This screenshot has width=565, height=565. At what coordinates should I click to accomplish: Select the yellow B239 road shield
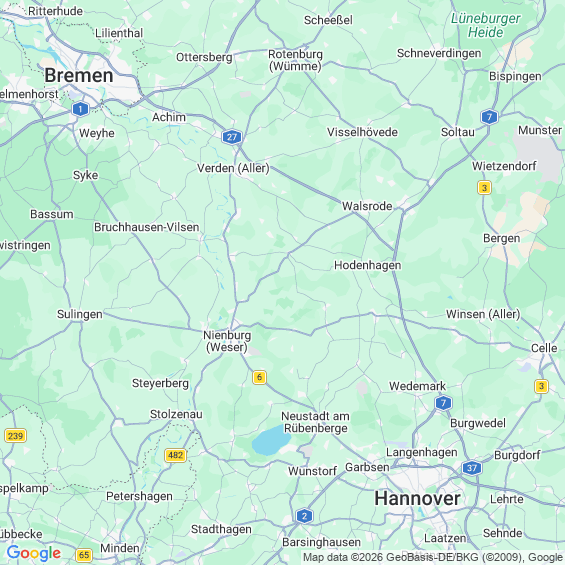pos(15,436)
